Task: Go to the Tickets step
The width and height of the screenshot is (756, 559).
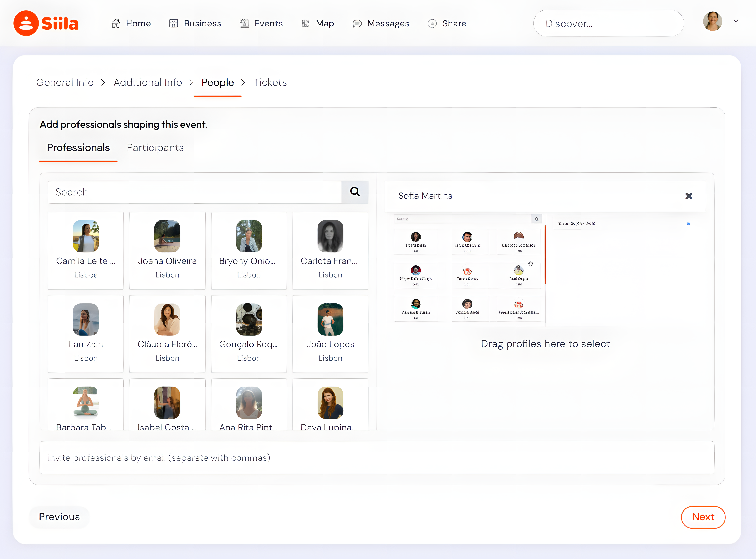Action: (270, 82)
